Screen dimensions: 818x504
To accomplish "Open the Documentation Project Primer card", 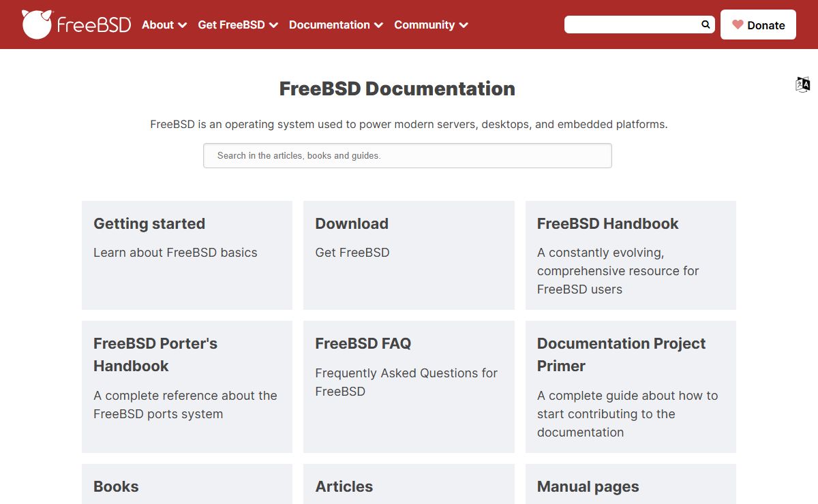I will point(631,387).
